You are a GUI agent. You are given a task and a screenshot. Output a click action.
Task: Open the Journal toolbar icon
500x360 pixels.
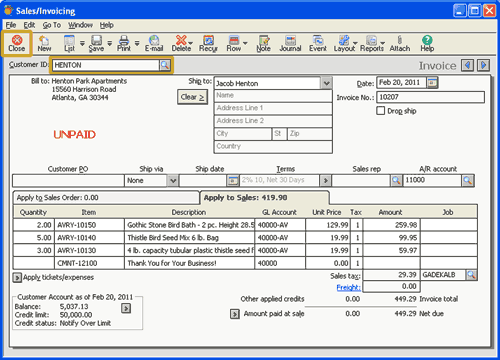click(x=290, y=43)
